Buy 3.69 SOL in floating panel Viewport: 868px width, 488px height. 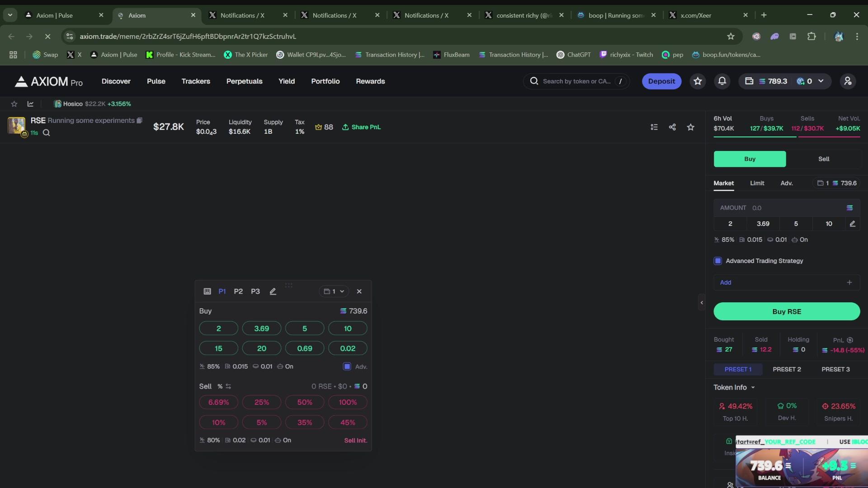coord(261,328)
